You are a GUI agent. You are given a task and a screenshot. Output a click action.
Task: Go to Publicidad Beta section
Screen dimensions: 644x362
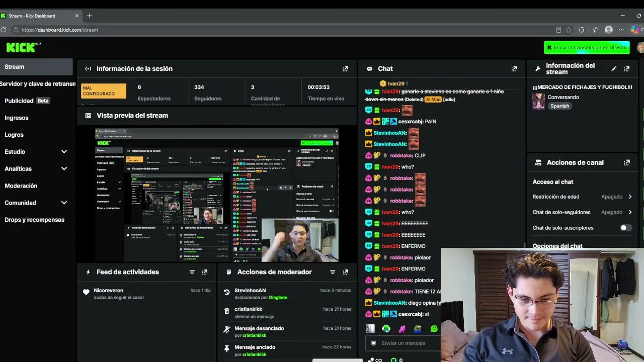[x=27, y=101]
